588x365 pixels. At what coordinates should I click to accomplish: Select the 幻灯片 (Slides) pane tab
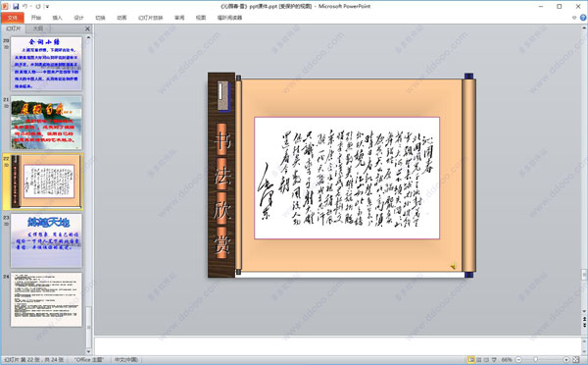(x=14, y=28)
